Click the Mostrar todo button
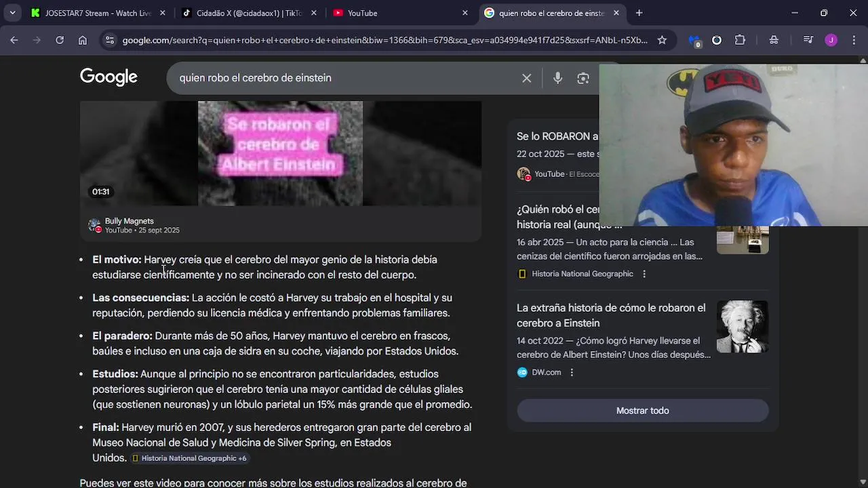The image size is (868, 488). pyautogui.click(x=643, y=411)
